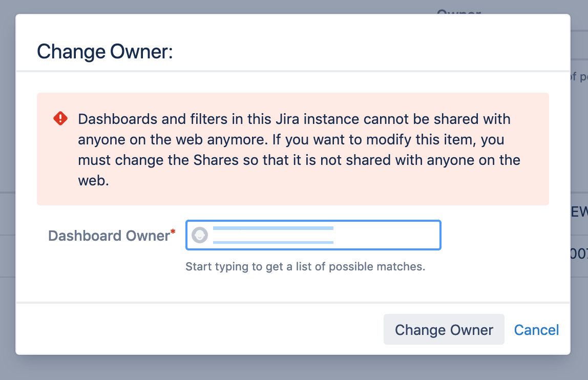Click the red error icon in the warning banner
The width and height of the screenshot is (588, 380).
pos(60,118)
